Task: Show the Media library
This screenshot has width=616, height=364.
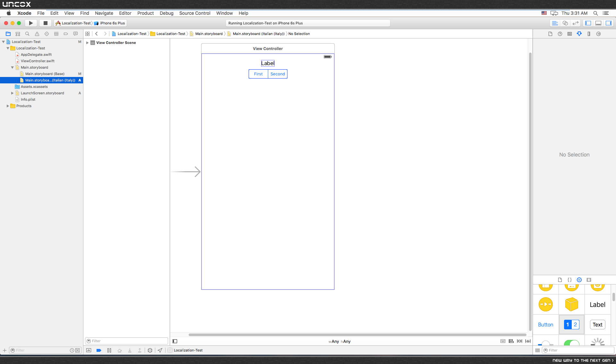Action: pos(589,280)
